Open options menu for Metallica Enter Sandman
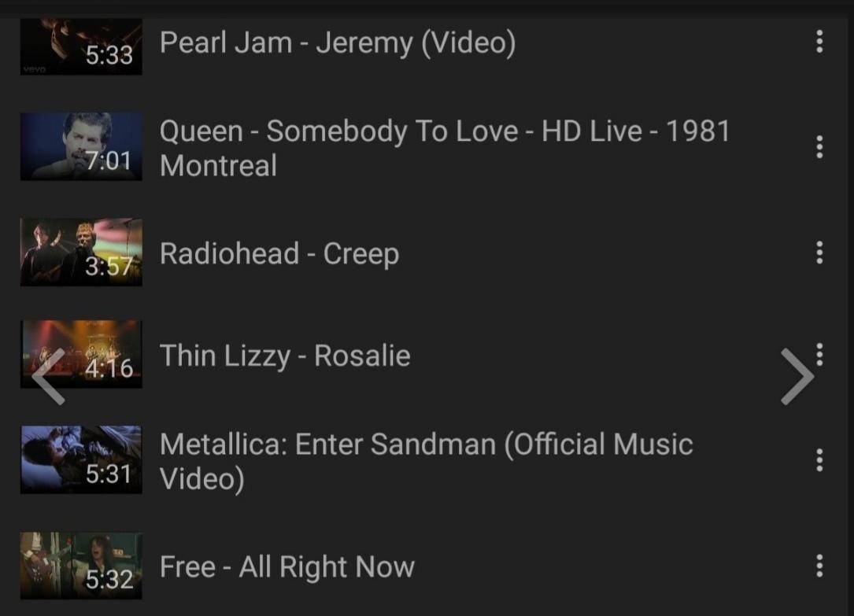This screenshot has width=854, height=616. pyautogui.click(x=819, y=460)
